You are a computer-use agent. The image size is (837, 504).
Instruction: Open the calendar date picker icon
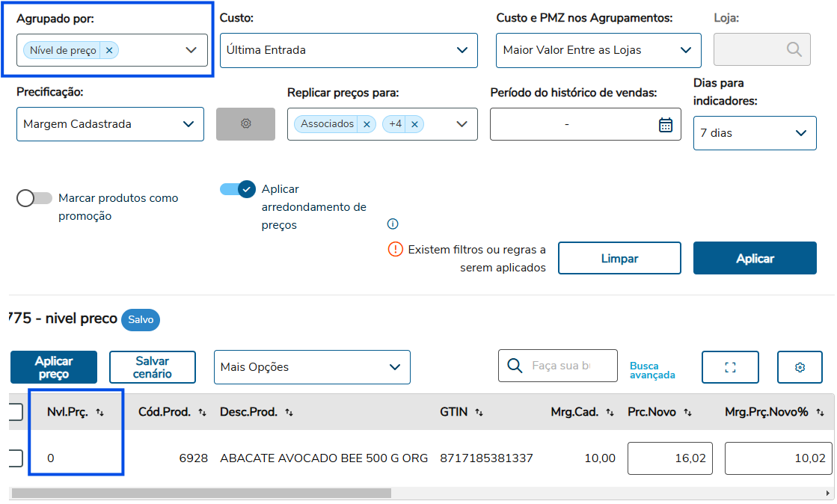click(665, 125)
